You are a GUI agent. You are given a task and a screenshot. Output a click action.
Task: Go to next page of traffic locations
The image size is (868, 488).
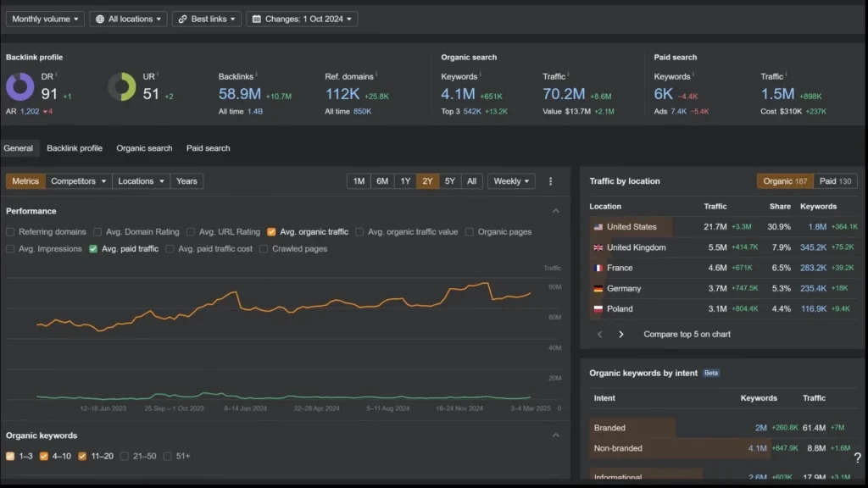(620, 335)
